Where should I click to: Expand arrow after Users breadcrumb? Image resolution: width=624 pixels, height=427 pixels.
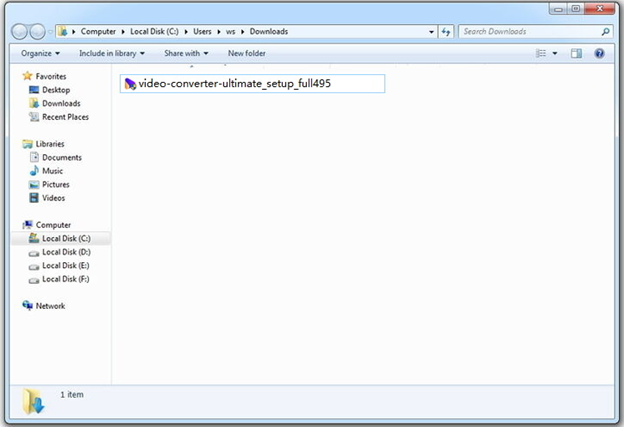[218, 32]
